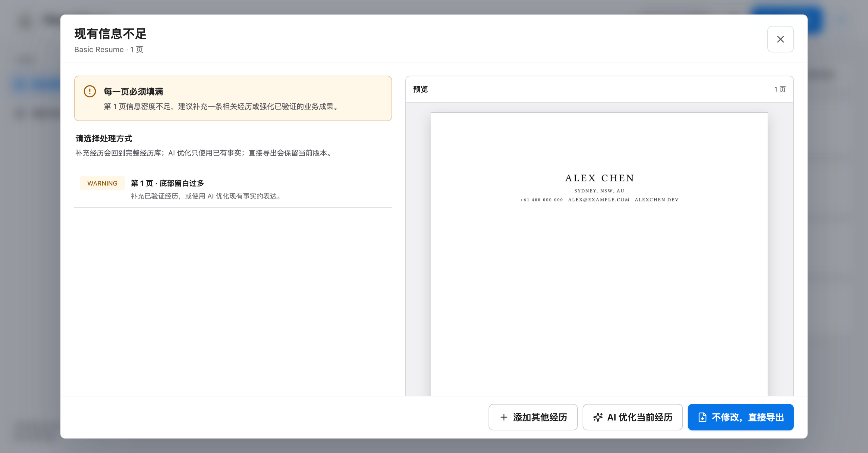Close the 现有信息不足 dialog
Viewport: 868px width, 453px height.
point(780,39)
